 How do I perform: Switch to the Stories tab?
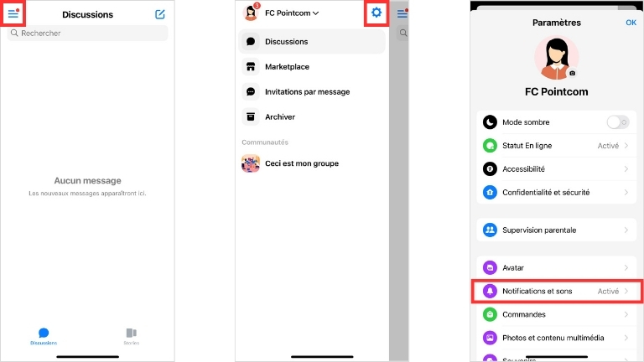tap(132, 335)
